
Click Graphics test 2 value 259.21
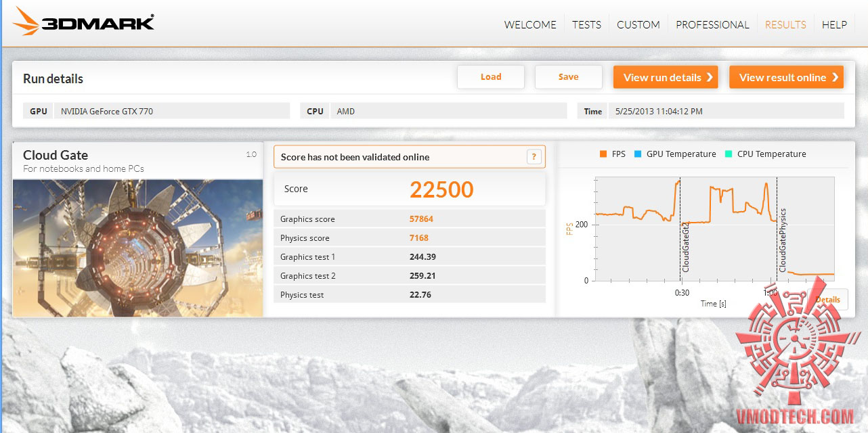422,276
